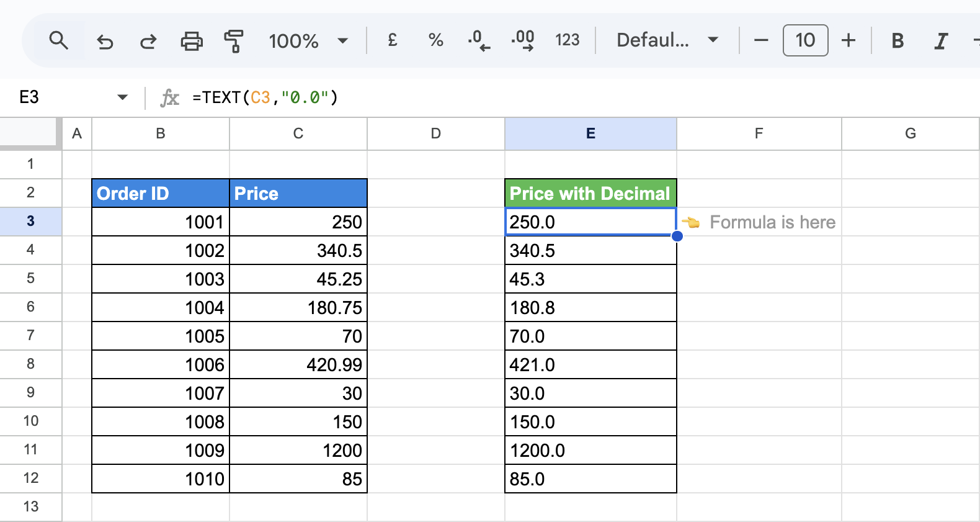Open the 100% zoom dropdown

tap(308, 41)
